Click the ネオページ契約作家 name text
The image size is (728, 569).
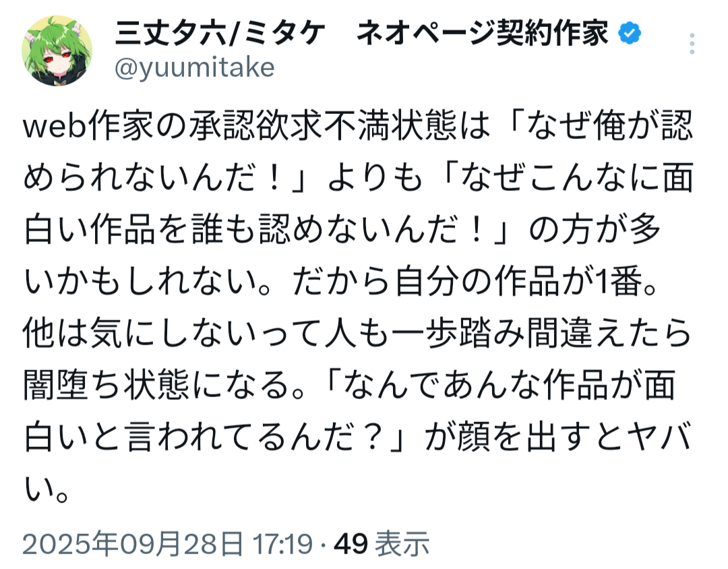coord(482,33)
